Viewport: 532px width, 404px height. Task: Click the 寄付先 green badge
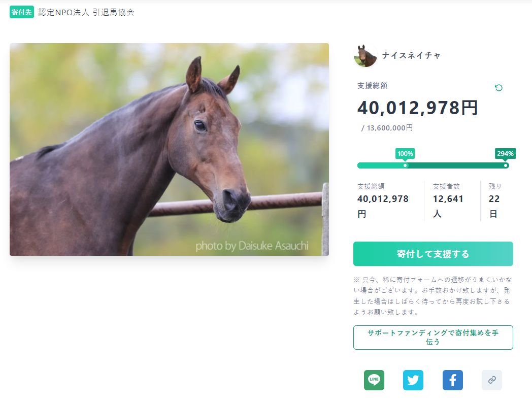(22, 12)
